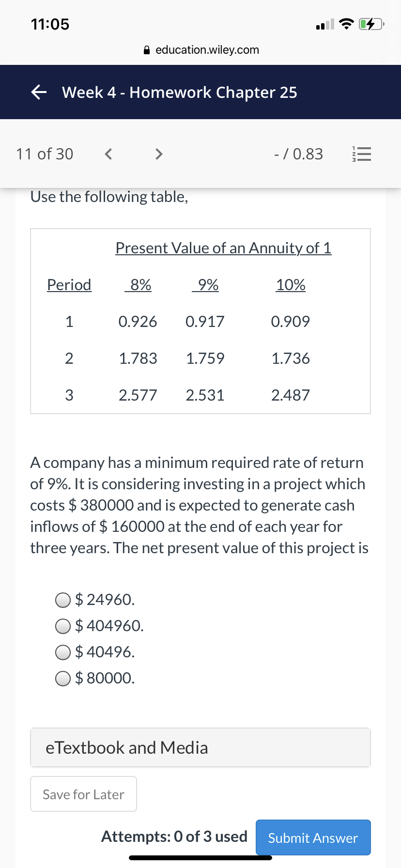Tap the back arrow beside Week 4 title
The image size is (401, 868).
(39, 92)
